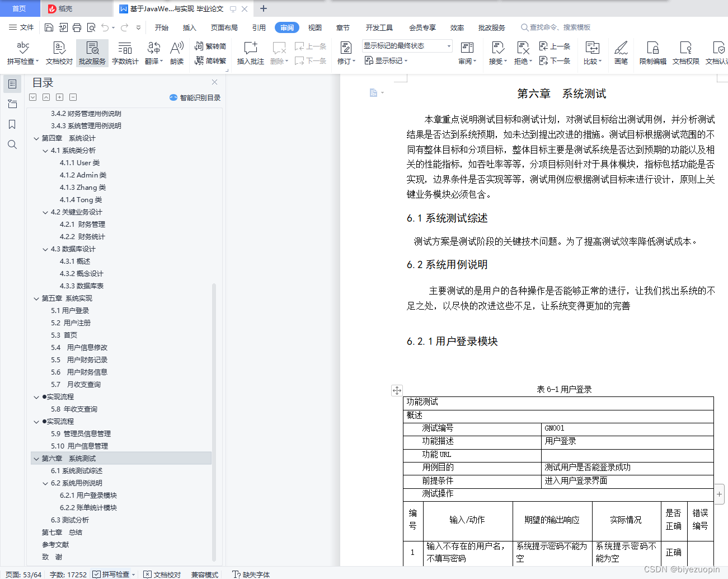Screen dimensions: 728x579
Task: Toggle 修订 track changes
Action: pos(346,53)
